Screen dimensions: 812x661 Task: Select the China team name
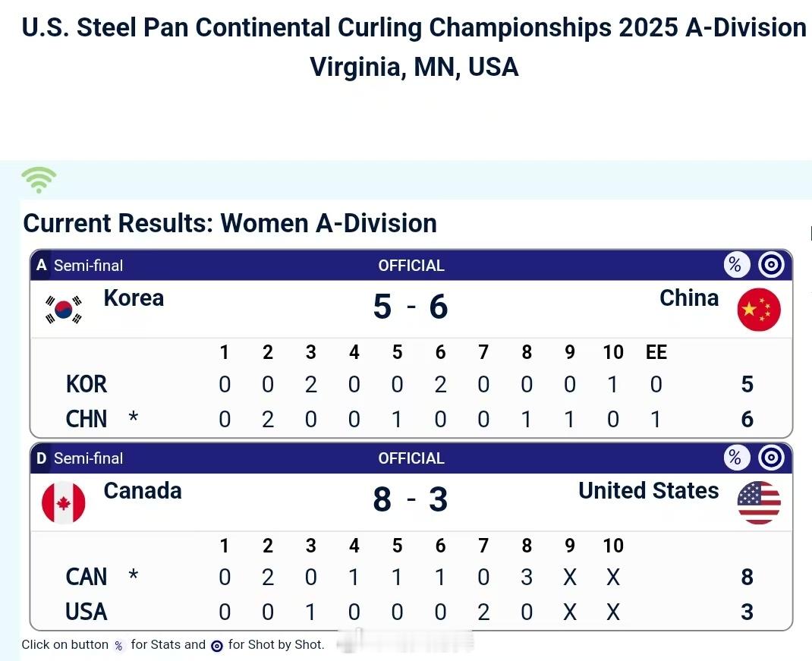coord(688,298)
